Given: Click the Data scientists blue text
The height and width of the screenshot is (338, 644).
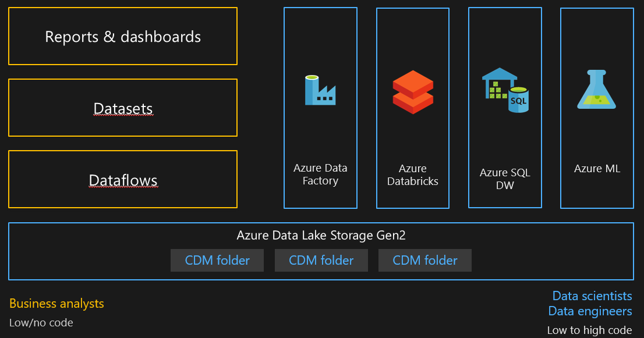Looking at the screenshot, I should (592, 296).
